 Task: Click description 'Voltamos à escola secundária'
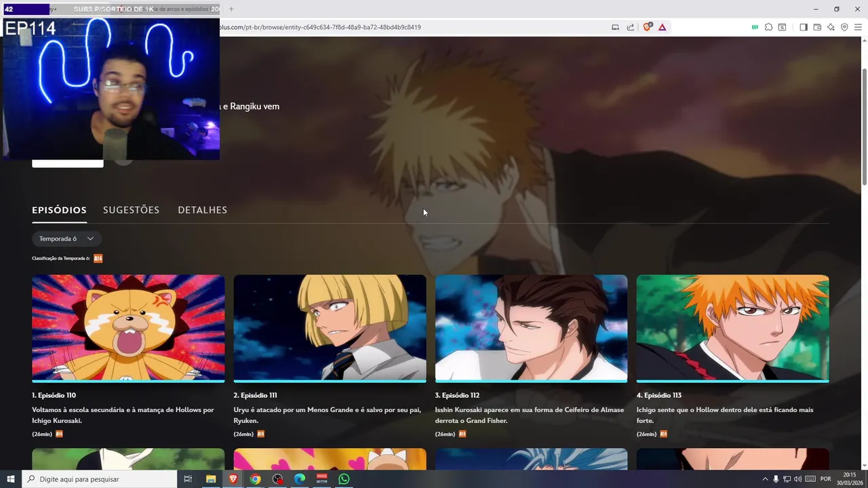[123, 415]
